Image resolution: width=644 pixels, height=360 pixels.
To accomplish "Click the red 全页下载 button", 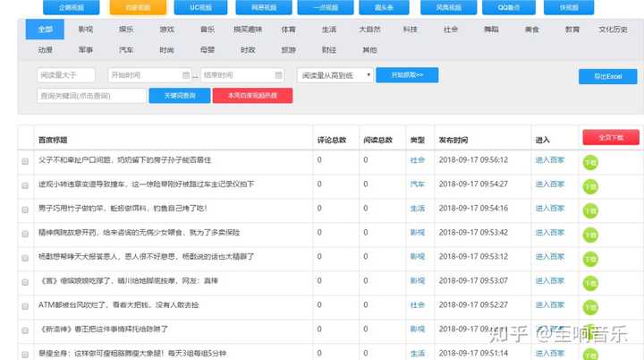I will 611,137.
